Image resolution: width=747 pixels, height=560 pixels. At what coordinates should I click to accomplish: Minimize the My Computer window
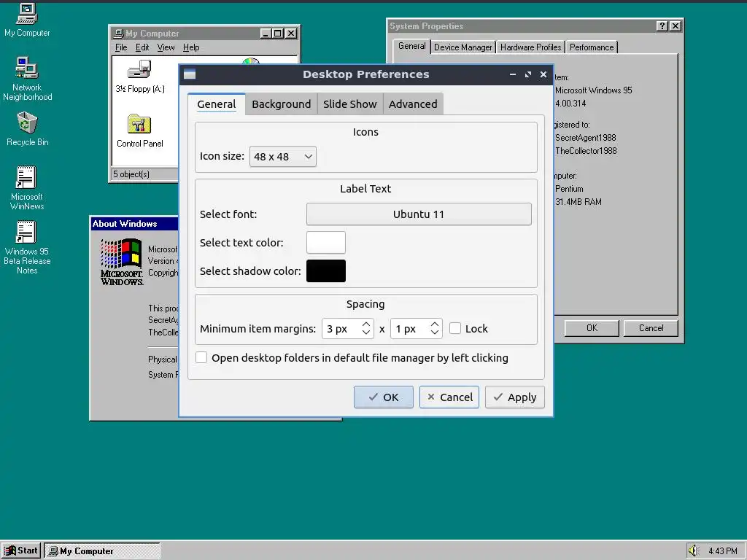(x=266, y=34)
